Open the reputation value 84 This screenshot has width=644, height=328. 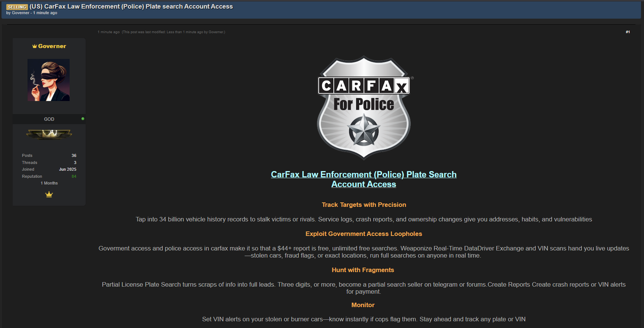(74, 176)
